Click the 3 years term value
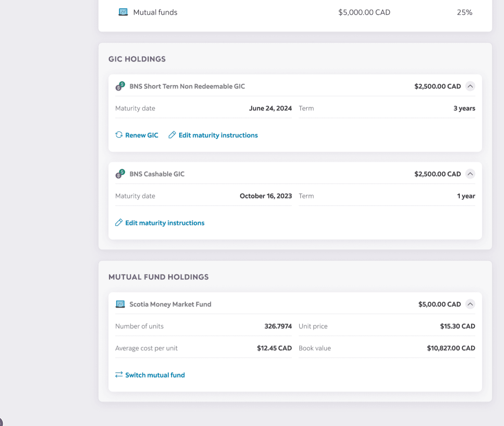This screenshot has height=426, width=504. pos(464,108)
